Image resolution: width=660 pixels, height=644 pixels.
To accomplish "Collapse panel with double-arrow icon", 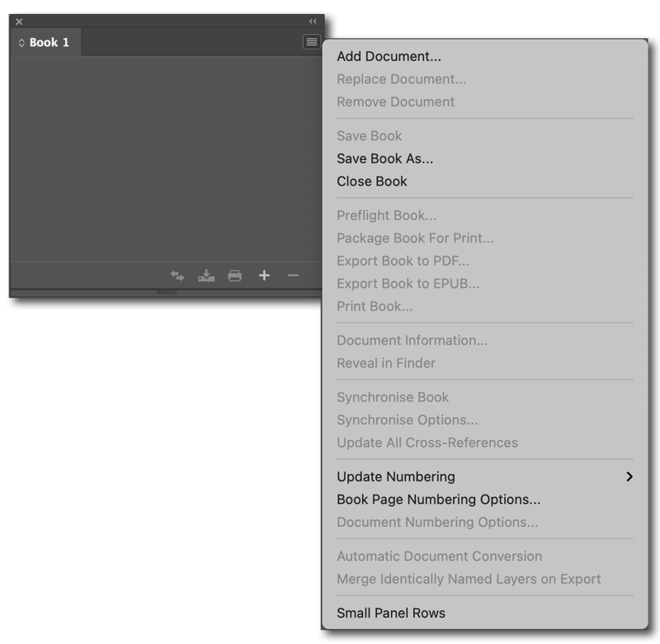I will click(313, 21).
